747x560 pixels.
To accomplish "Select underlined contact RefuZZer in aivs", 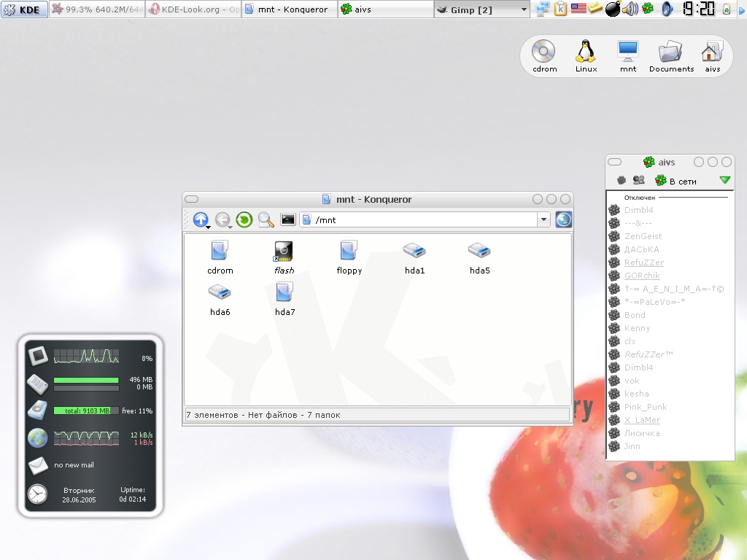I will 643,262.
